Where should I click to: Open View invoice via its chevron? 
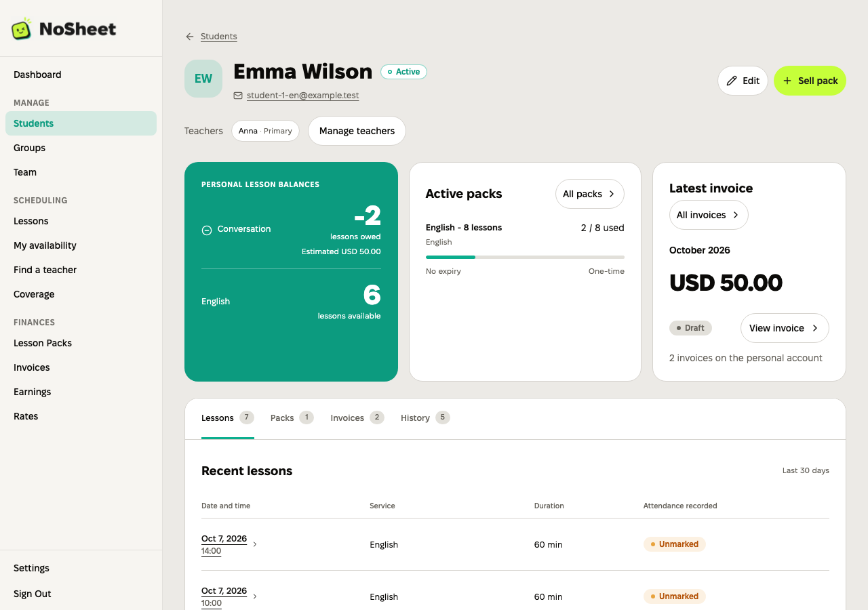(815, 328)
